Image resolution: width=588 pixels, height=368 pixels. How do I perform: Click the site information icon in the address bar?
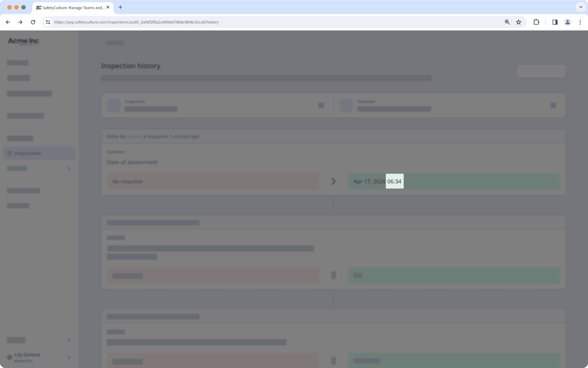[x=48, y=22]
